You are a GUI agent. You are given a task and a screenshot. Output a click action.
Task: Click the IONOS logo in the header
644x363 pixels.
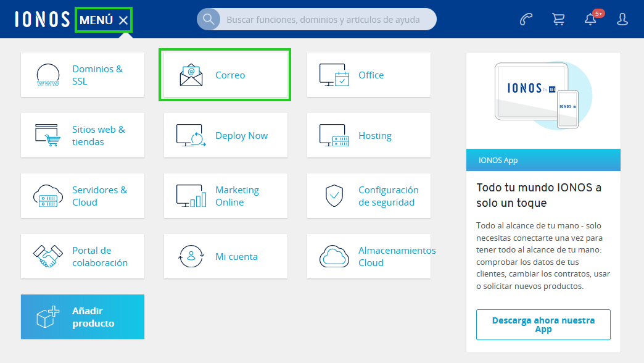click(x=43, y=19)
